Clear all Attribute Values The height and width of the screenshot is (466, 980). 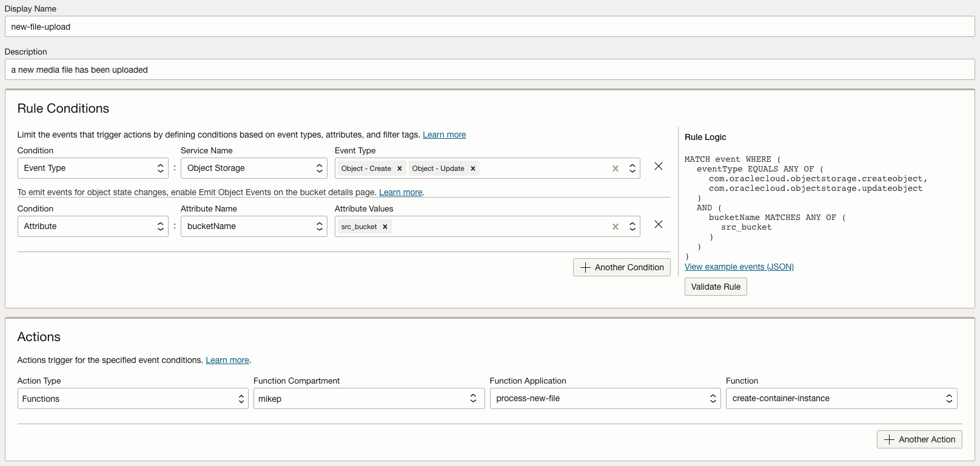616,227
